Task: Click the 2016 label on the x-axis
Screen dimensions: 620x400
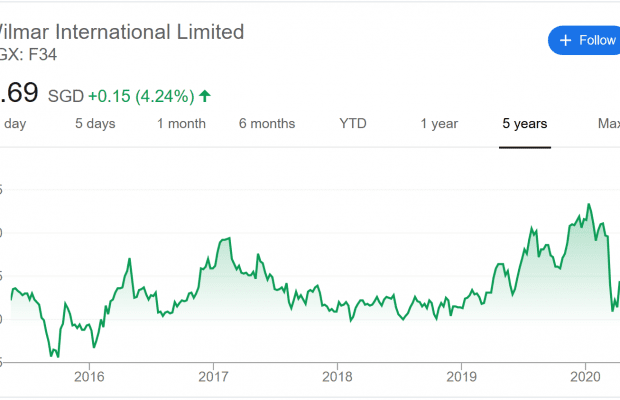Action: coord(89,377)
